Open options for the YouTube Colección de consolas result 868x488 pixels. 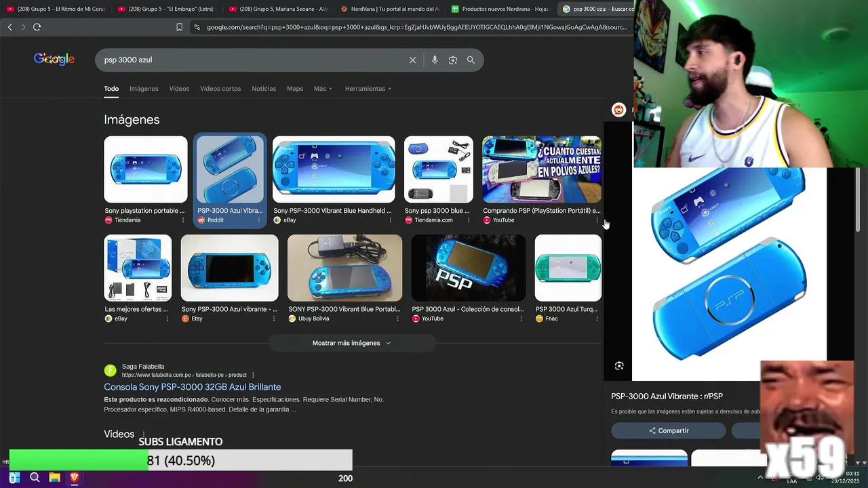pyautogui.click(x=521, y=319)
